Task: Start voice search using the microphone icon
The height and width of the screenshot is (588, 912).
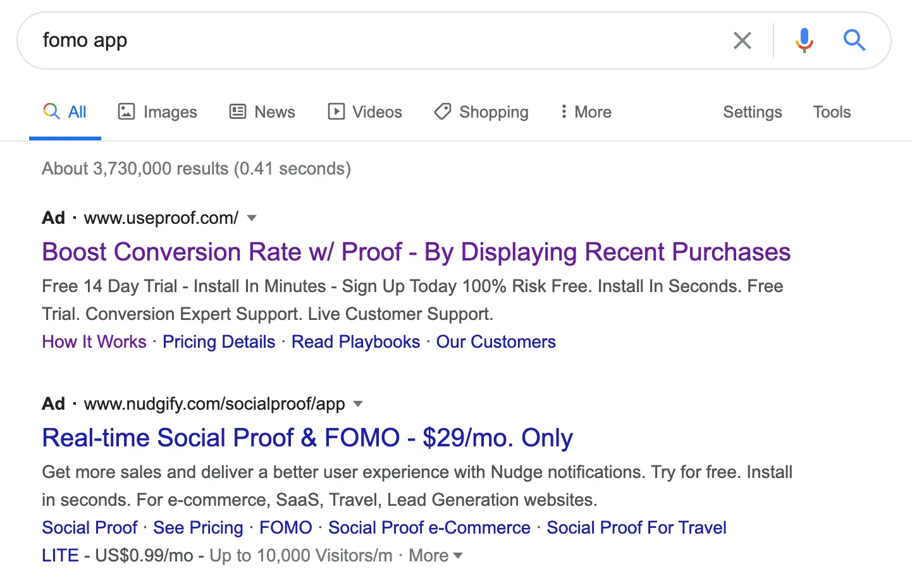Action: (x=804, y=40)
